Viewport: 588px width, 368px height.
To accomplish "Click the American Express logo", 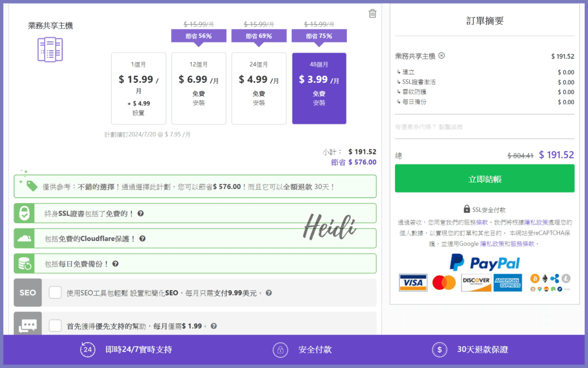I will click(508, 283).
